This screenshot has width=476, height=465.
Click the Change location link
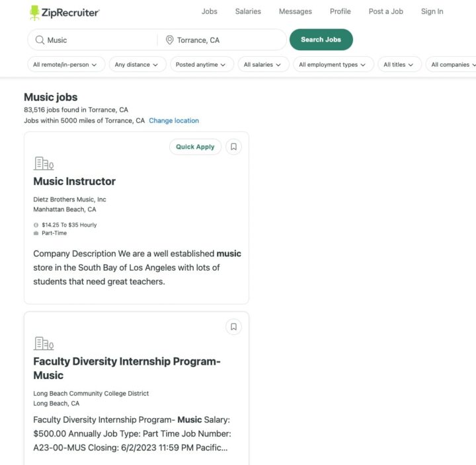point(174,121)
